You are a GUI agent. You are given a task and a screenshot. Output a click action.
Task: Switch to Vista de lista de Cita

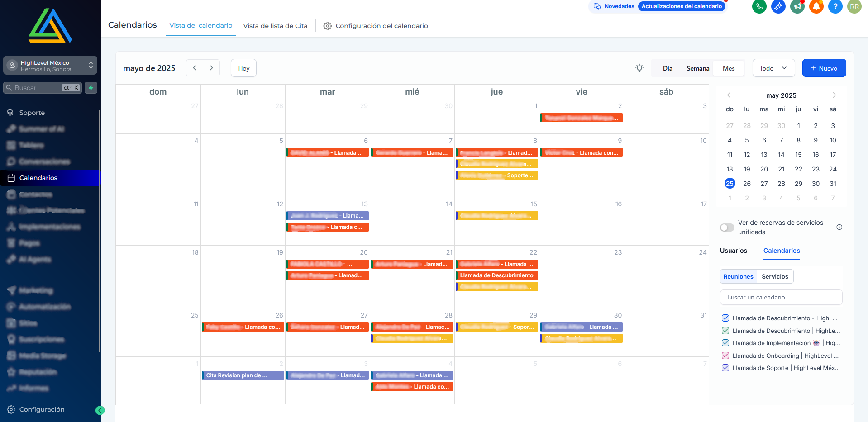coord(275,26)
